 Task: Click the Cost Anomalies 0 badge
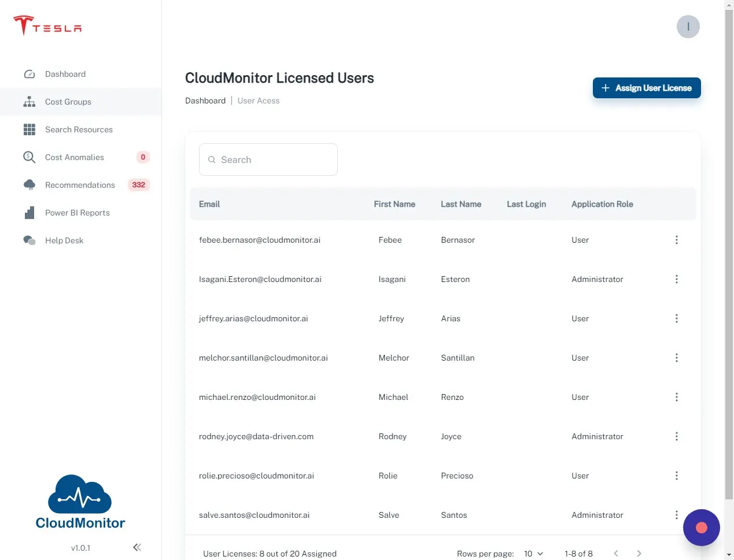coord(143,157)
